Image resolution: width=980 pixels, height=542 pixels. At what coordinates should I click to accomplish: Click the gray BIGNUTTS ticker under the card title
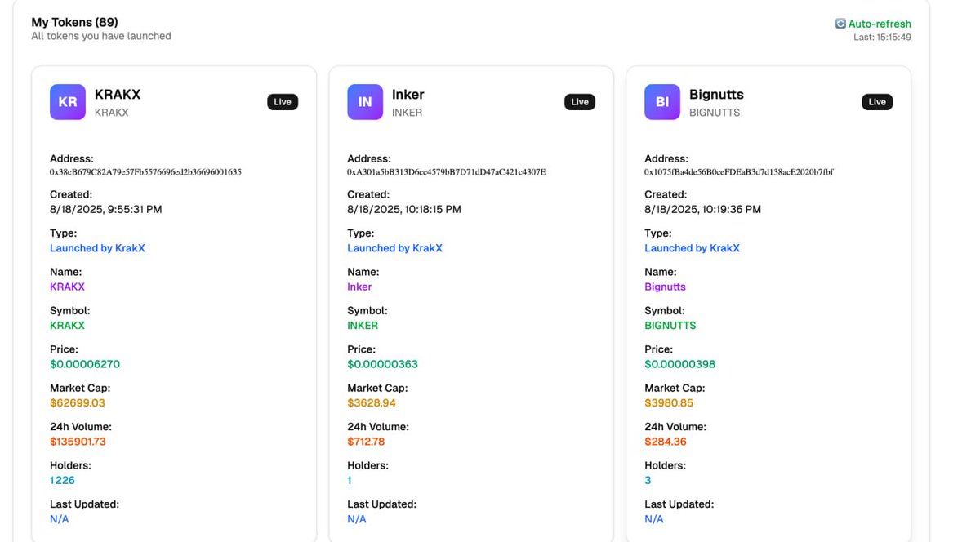[715, 113]
